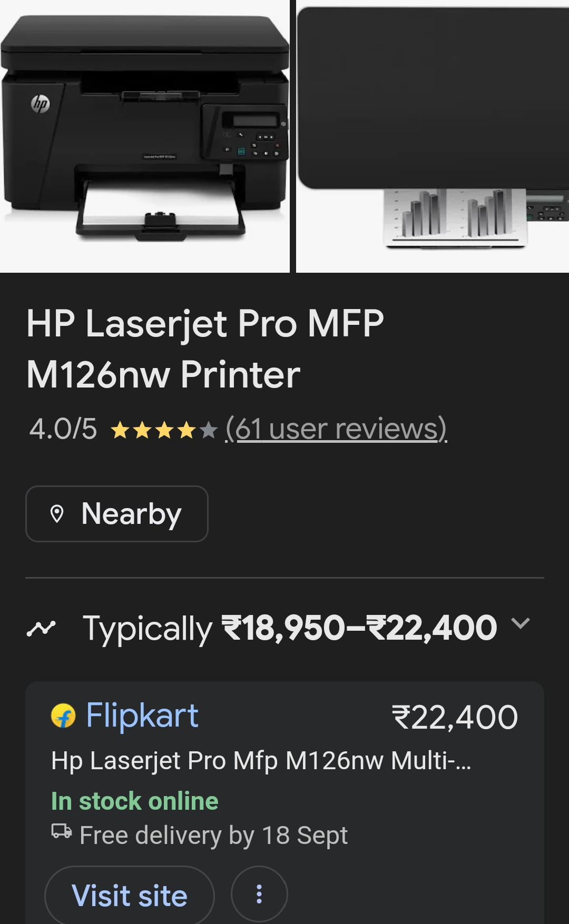Image resolution: width=569 pixels, height=924 pixels.
Task: Open the 61 user reviews link
Action: pyautogui.click(x=336, y=429)
